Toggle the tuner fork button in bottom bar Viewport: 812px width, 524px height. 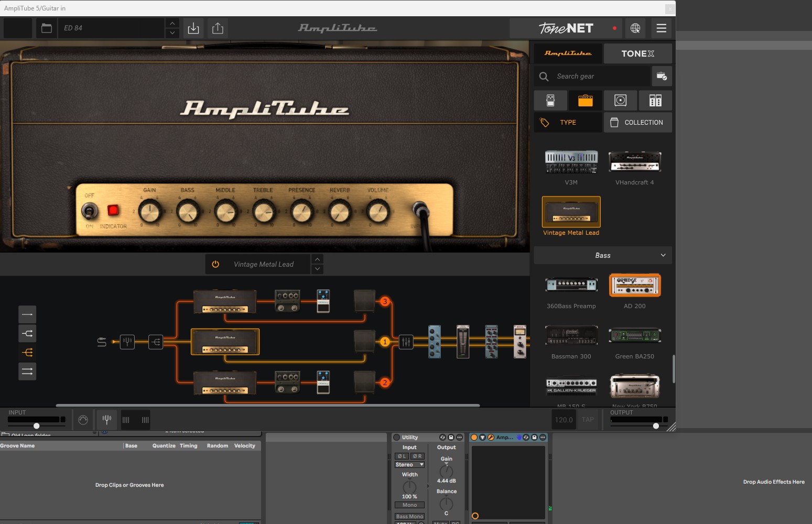coord(107,420)
